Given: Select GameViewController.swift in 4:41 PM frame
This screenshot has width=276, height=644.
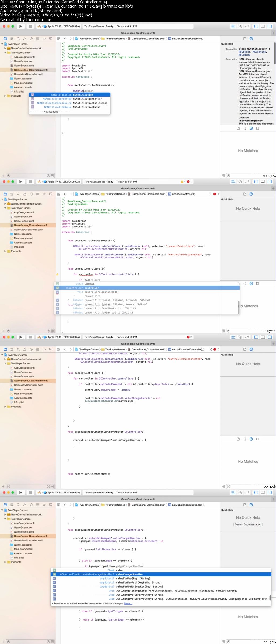Looking at the screenshot, I should click(x=28, y=74).
